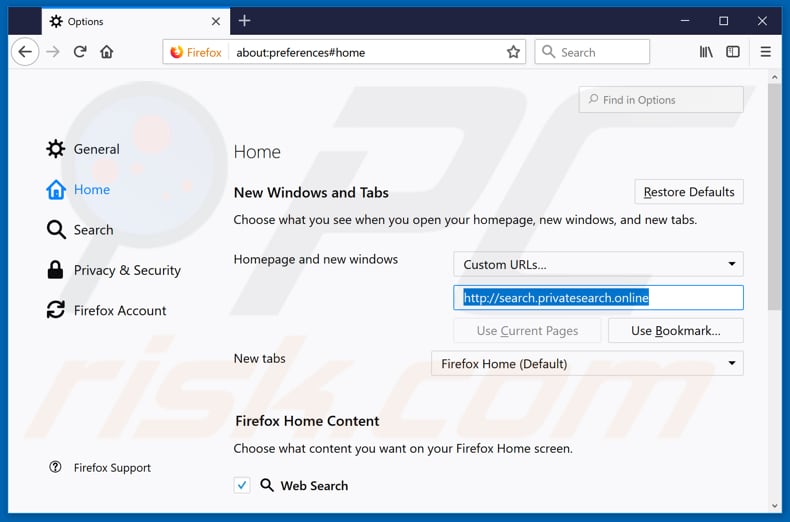Reload the page with the refresh icon
Image resolution: width=790 pixels, height=522 pixels.
80,52
